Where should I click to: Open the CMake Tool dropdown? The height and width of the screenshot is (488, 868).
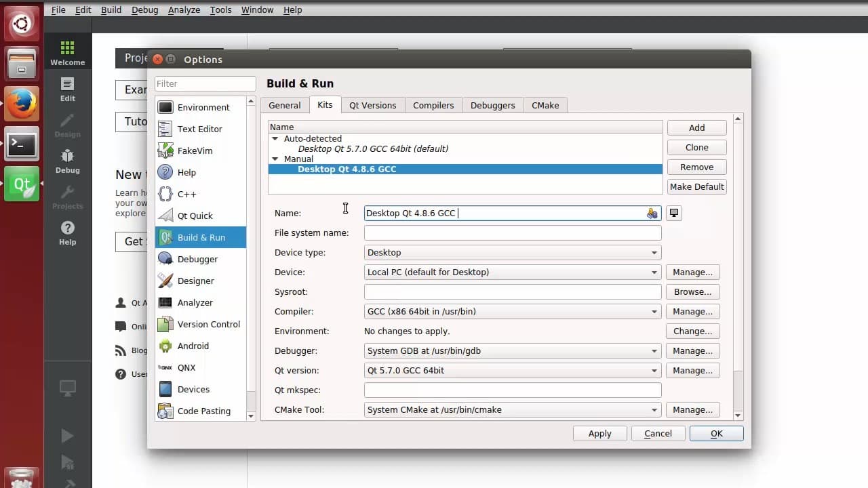[x=513, y=410]
